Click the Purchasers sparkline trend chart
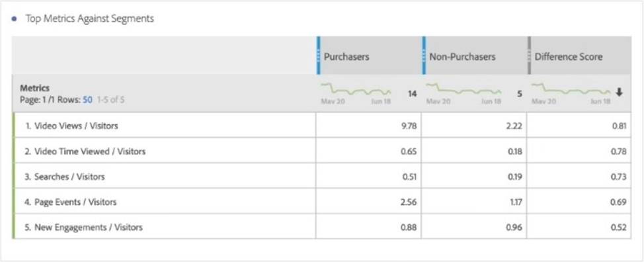The height and width of the screenshot is (262, 644). [356, 89]
